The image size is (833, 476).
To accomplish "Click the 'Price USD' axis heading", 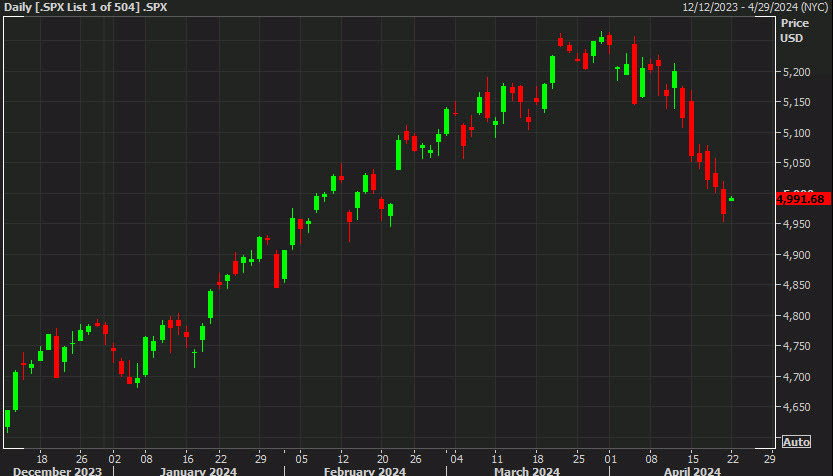I will pos(794,30).
